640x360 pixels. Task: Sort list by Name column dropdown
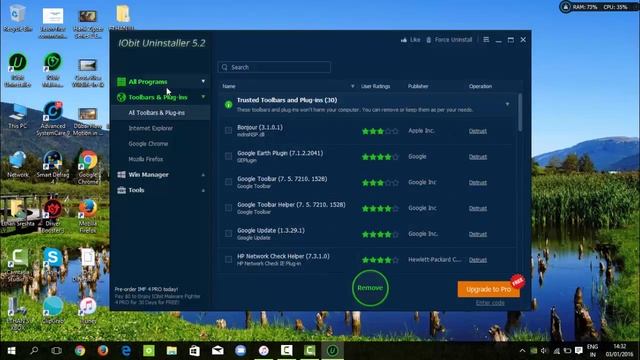click(352, 87)
